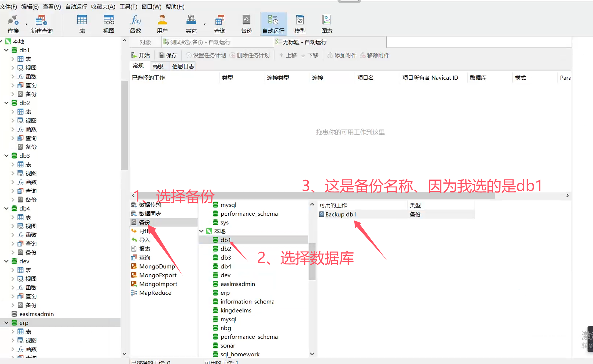The height and width of the screenshot is (364, 593).
Task: Collapse db1 node in connection tree
Action: [x=6, y=50]
